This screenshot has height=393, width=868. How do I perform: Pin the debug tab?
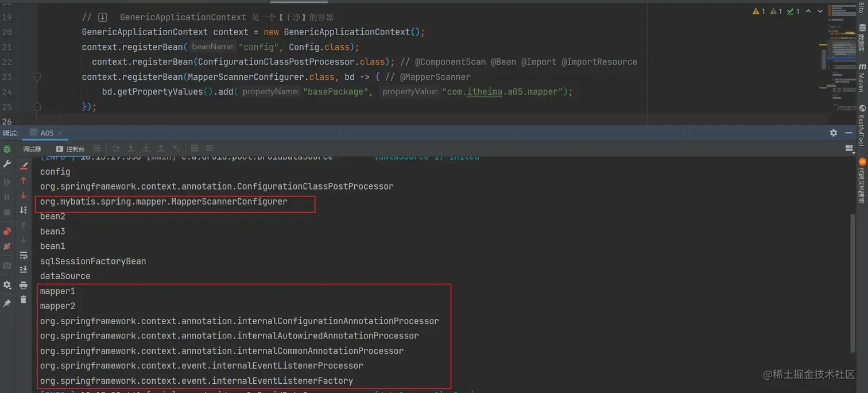[x=7, y=303]
